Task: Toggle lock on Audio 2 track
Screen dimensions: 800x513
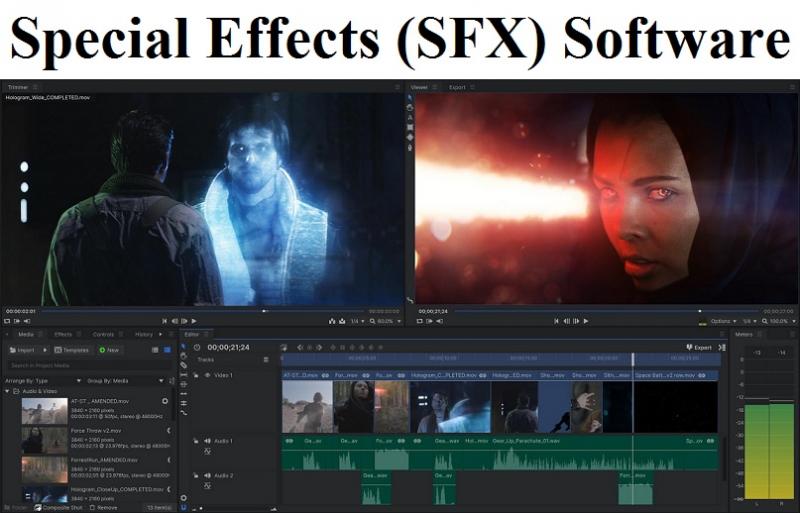Action: click(195, 476)
